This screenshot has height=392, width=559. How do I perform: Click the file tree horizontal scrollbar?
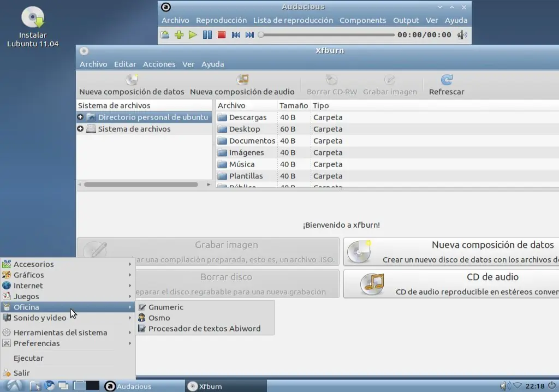point(141,185)
